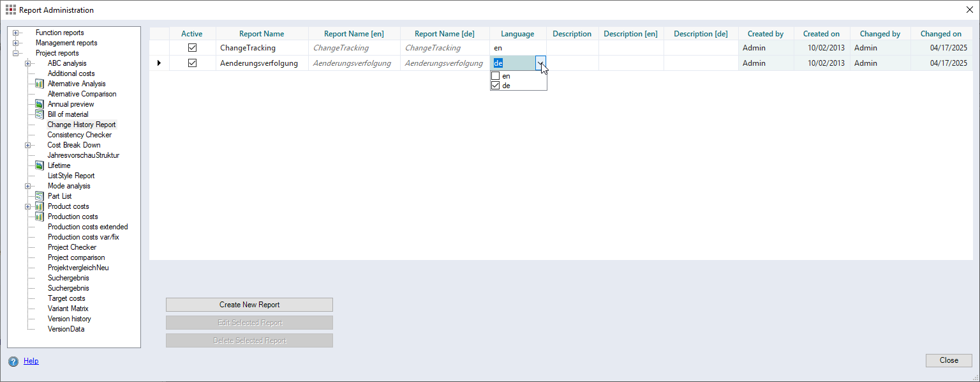Sort by the Report Name column header
Screen dimensions: 980x382
(262, 34)
